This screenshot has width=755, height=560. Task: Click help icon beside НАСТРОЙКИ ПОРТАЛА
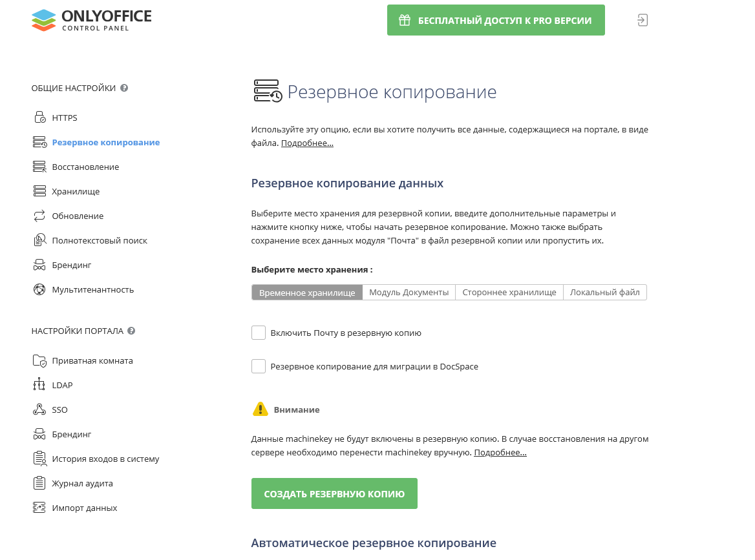[x=131, y=331]
